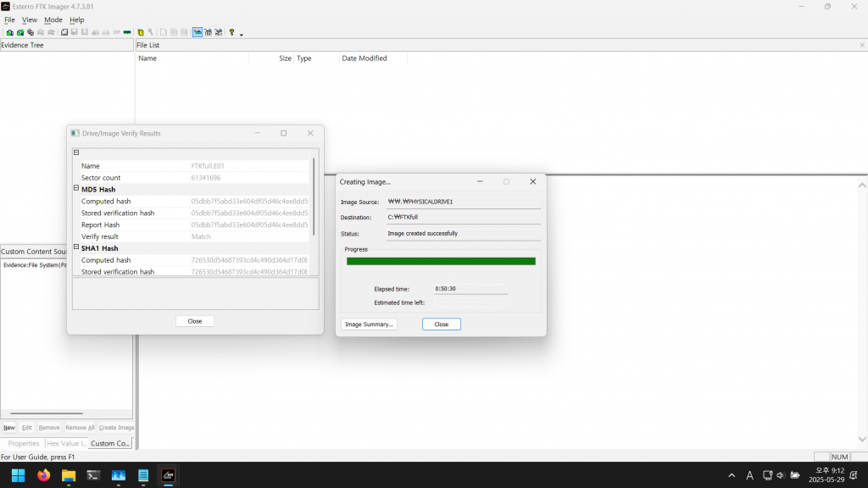
Task: Click the Create Image button in Custom Content
Action: (116, 428)
